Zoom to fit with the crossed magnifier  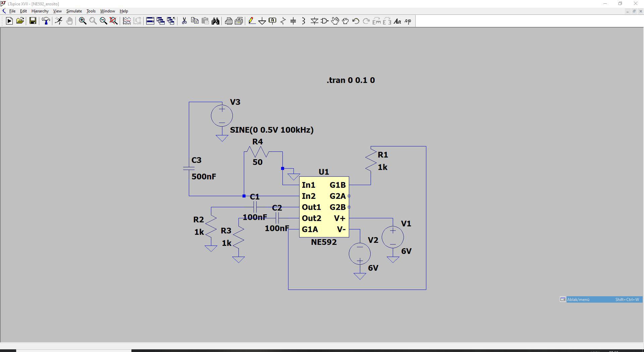coord(114,21)
